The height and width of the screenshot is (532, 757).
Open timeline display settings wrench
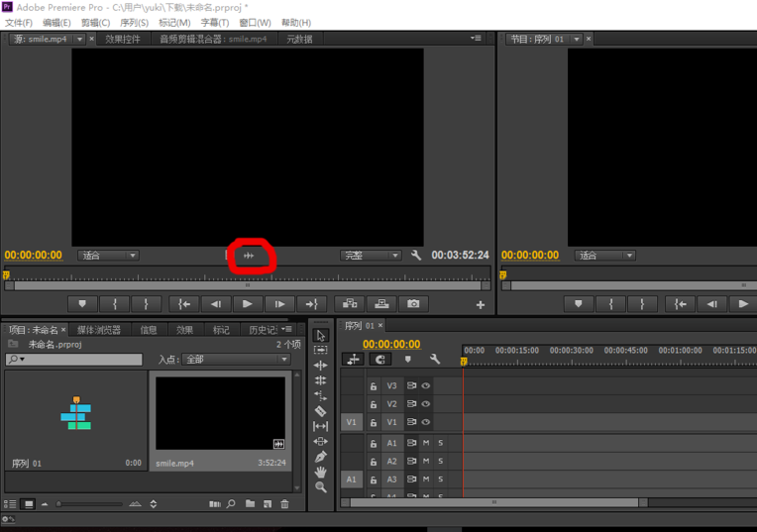pyautogui.click(x=435, y=359)
